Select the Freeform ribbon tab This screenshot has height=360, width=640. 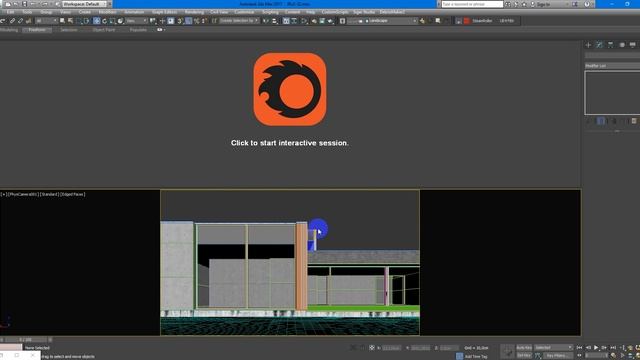click(x=37, y=30)
